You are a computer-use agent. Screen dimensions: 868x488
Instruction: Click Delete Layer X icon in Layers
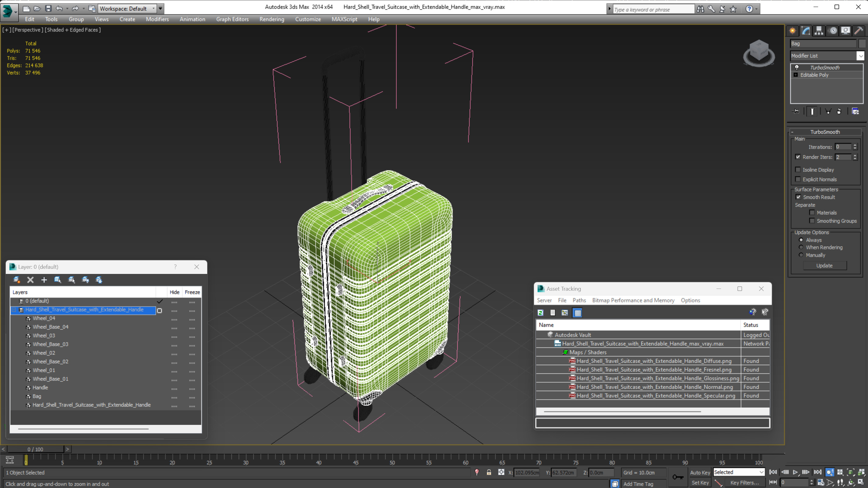(30, 280)
